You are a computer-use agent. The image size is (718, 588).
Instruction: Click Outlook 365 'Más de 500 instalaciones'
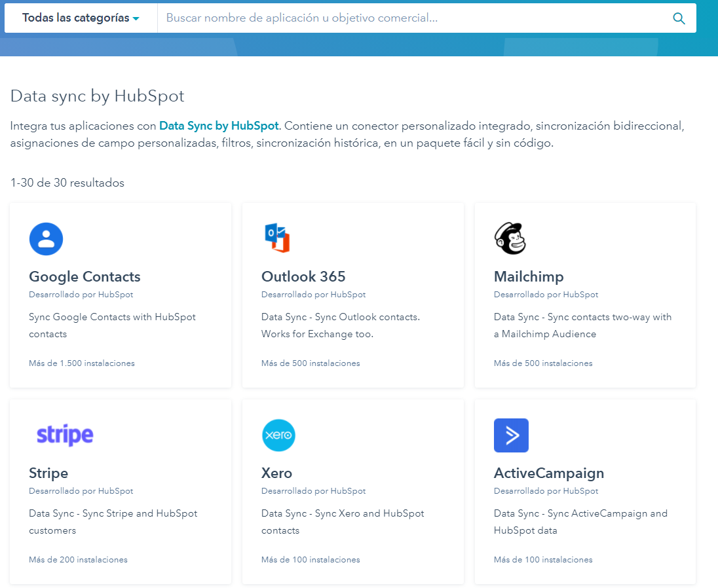click(311, 363)
